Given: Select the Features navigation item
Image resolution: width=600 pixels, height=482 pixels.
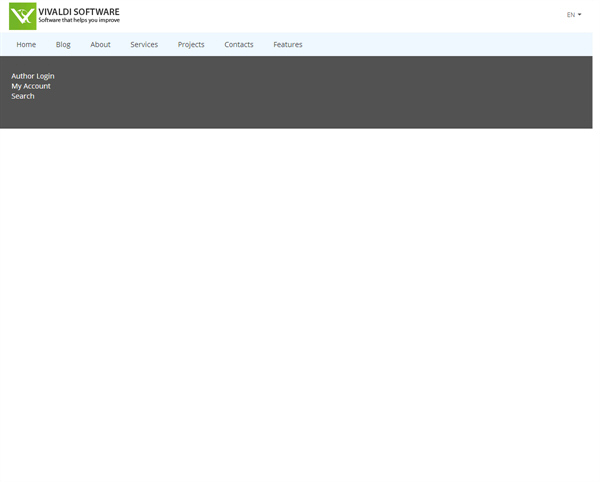Looking at the screenshot, I should coord(287,44).
